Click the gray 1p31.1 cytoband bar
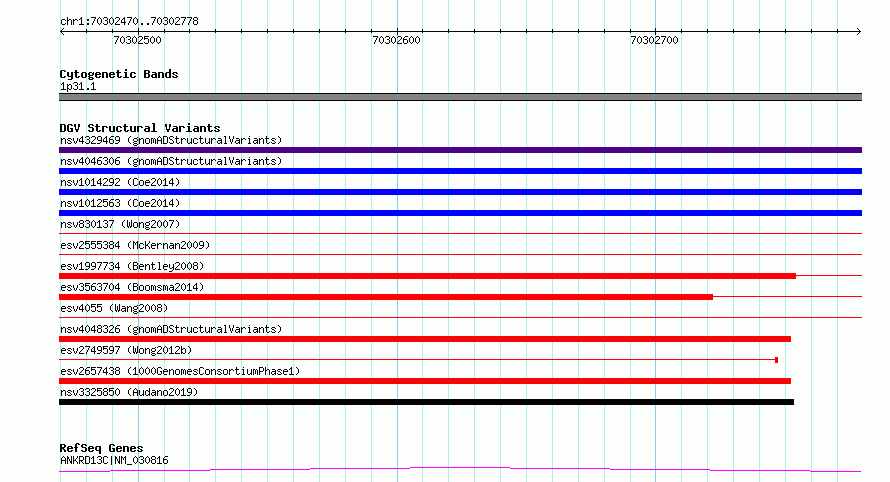 click(x=460, y=97)
